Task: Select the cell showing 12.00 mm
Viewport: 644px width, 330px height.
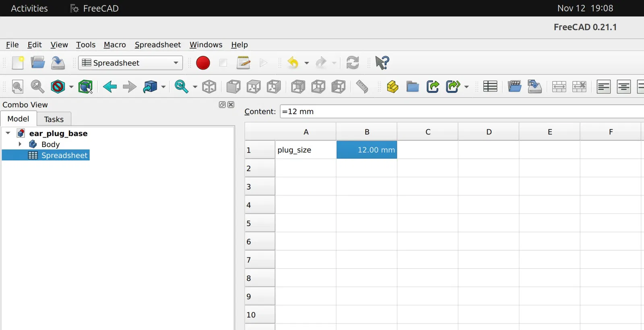Action: pyautogui.click(x=367, y=150)
